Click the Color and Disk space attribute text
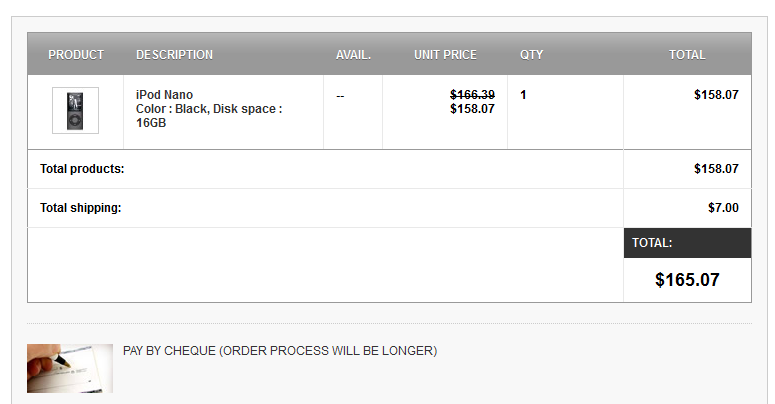Image resolution: width=775 pixels, height=404 pixels. click(208, 116)
